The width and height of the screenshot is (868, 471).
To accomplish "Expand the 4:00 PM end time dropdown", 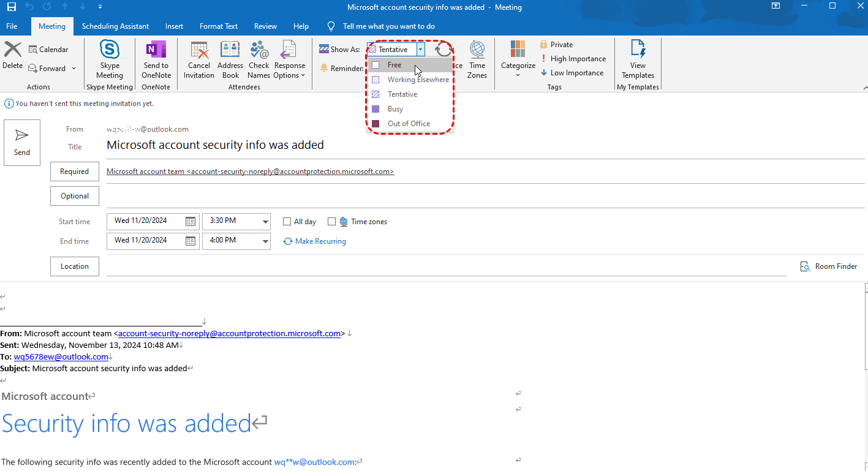I will (x=265, y=241).
